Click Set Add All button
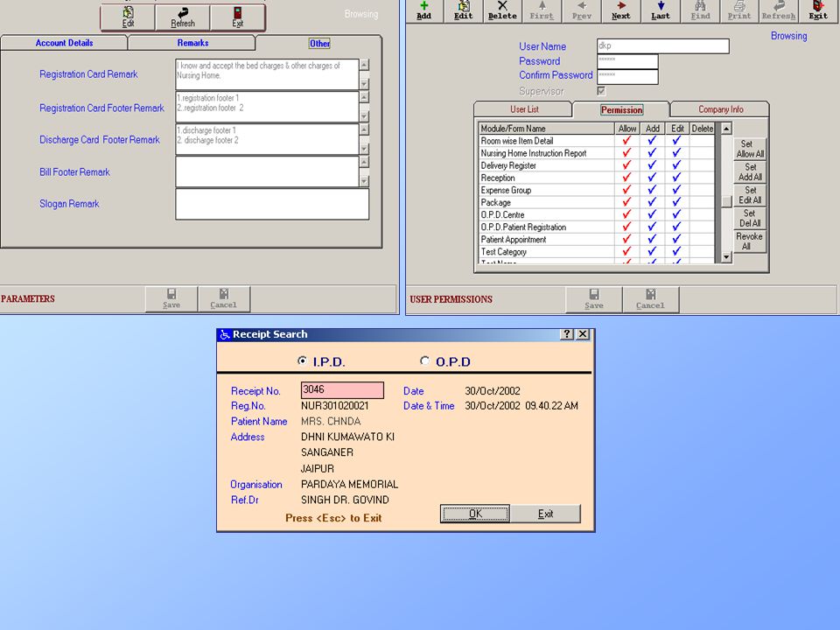The height and width of the screenshot is (630, 840). pos(750,172)
